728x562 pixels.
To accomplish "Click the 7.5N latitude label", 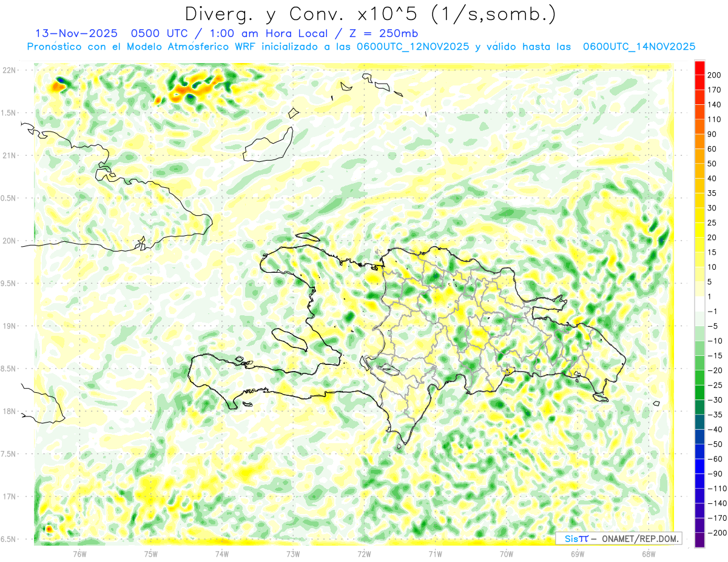I will tap(9, 453).
